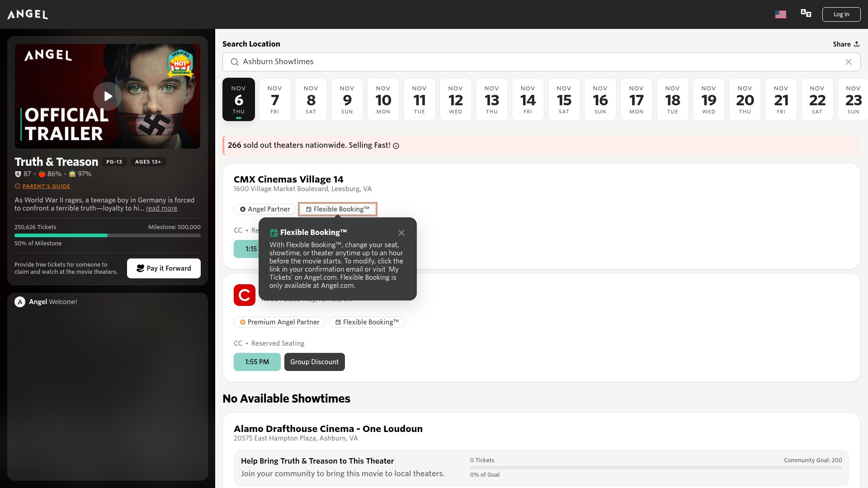Click the calendar icon in Flexible Booking tooltip
868x488 pixels.
[x=274, y=233]
